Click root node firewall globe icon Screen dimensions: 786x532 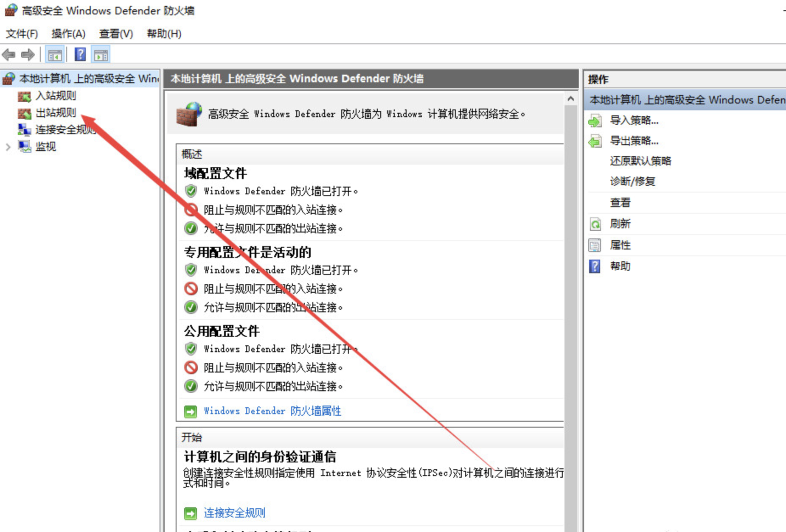point(9,78)
